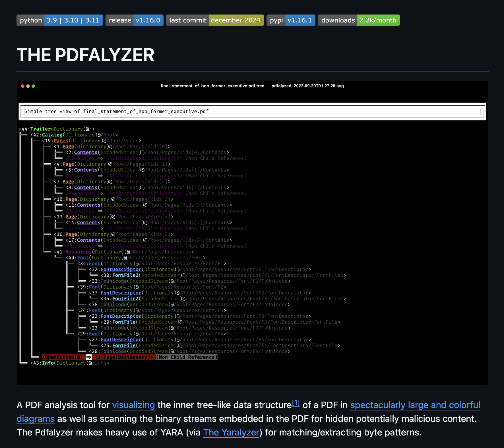Select the <33:ToUnicode row
Viewport: 504px width, 448px height.
pos(190,281)
